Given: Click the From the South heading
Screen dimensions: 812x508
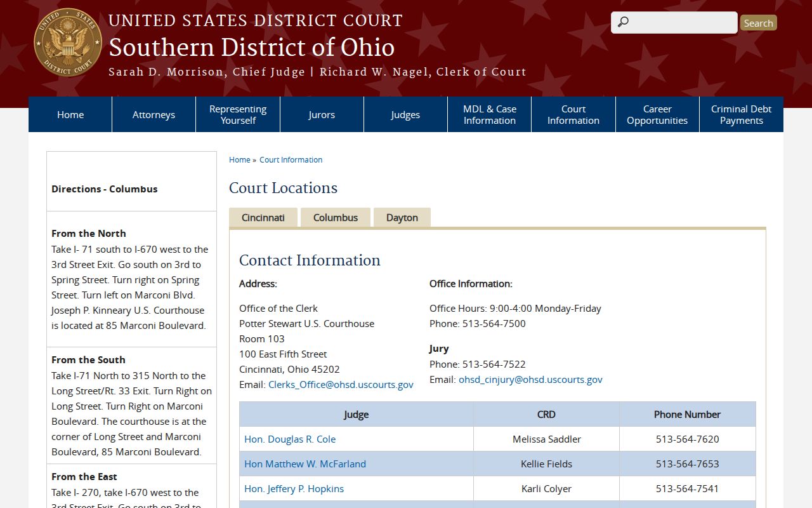Looking at the screenshot, I should click(x=88, y=359).
